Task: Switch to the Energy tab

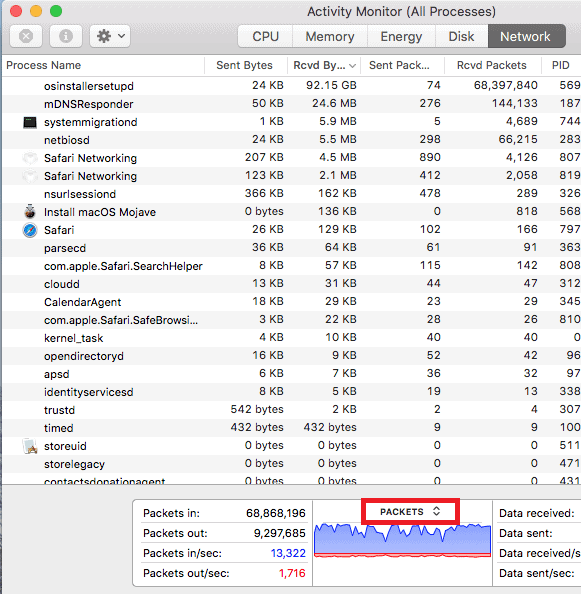Action: coord(401,36)
